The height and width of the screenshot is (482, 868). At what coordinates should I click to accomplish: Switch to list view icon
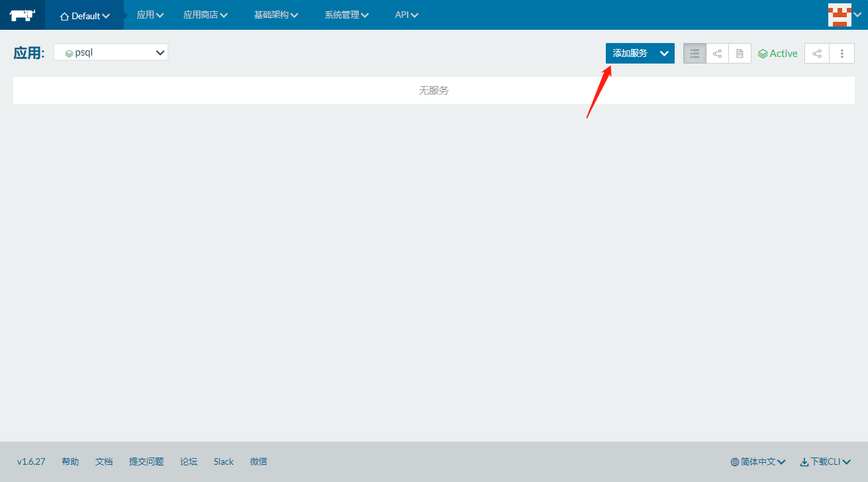click(695, 54)
